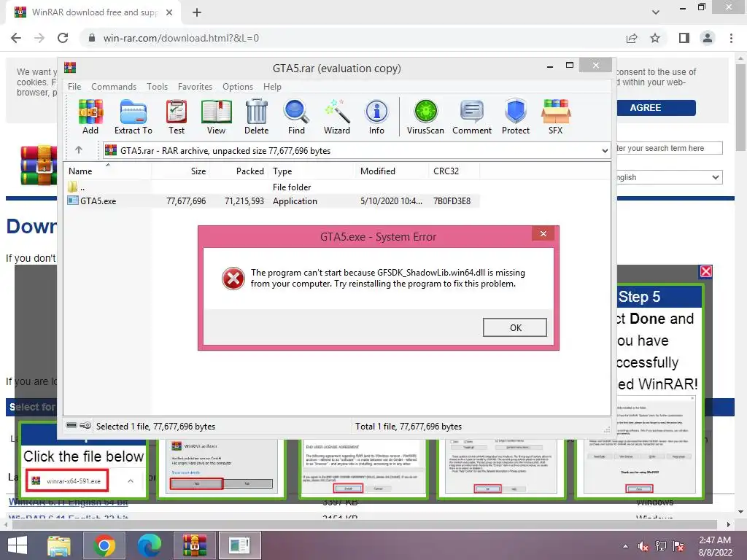Click OK in the System Error dialog
The image size is (747, 560).
point(515,327)
